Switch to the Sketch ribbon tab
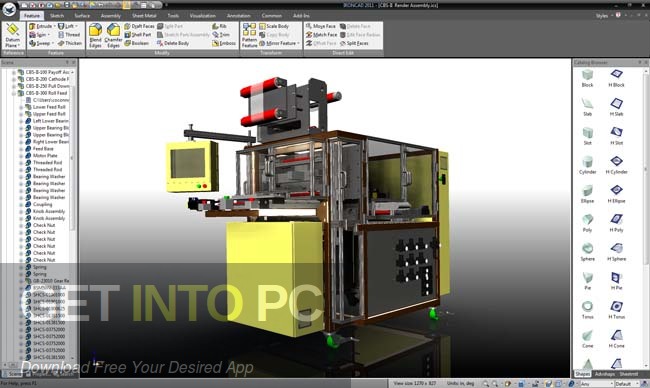The image size is (650, 388). [57, 16]
